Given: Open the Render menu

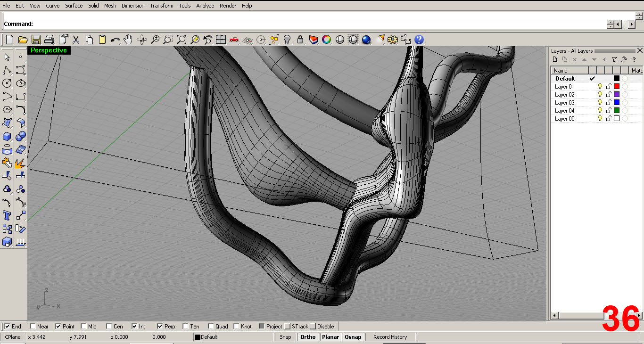Looking at the screenshot, I should [228, 6].
